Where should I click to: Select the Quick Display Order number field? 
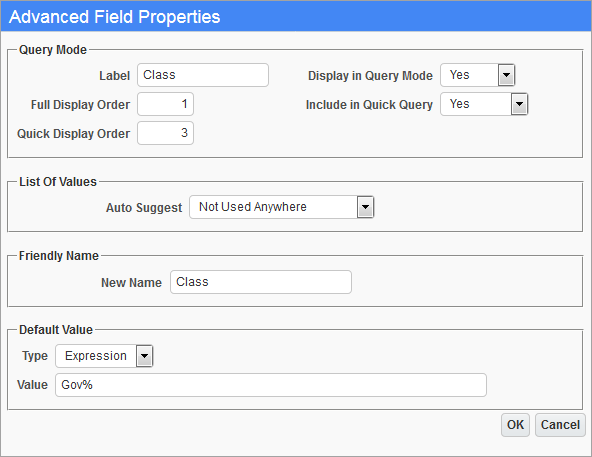tap(166, 133)
